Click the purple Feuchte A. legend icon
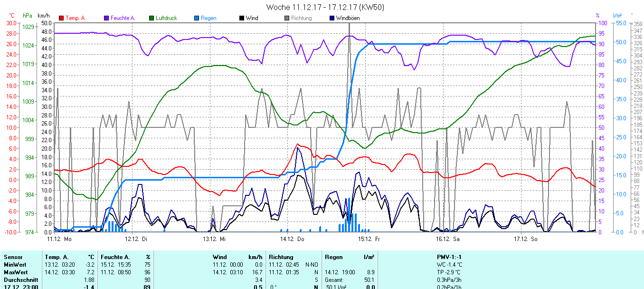Viewport: 644px width, 289px height. [106, 19]
